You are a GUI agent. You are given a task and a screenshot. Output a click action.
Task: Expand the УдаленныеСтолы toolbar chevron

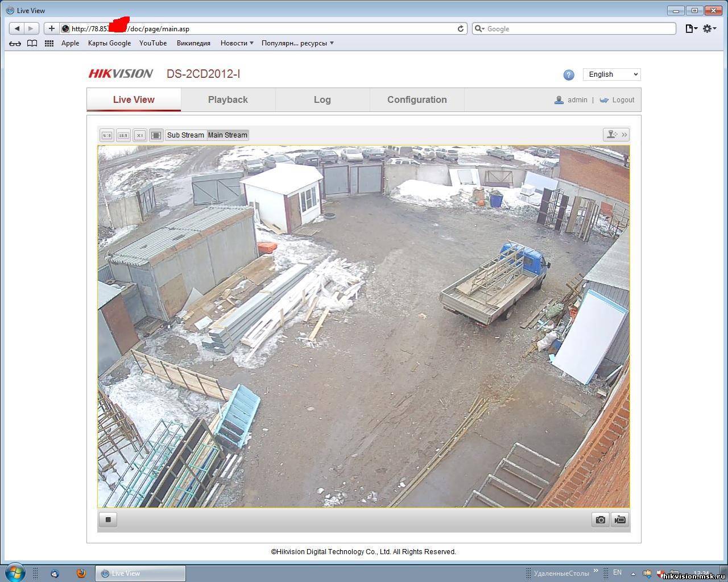[596, 570]
